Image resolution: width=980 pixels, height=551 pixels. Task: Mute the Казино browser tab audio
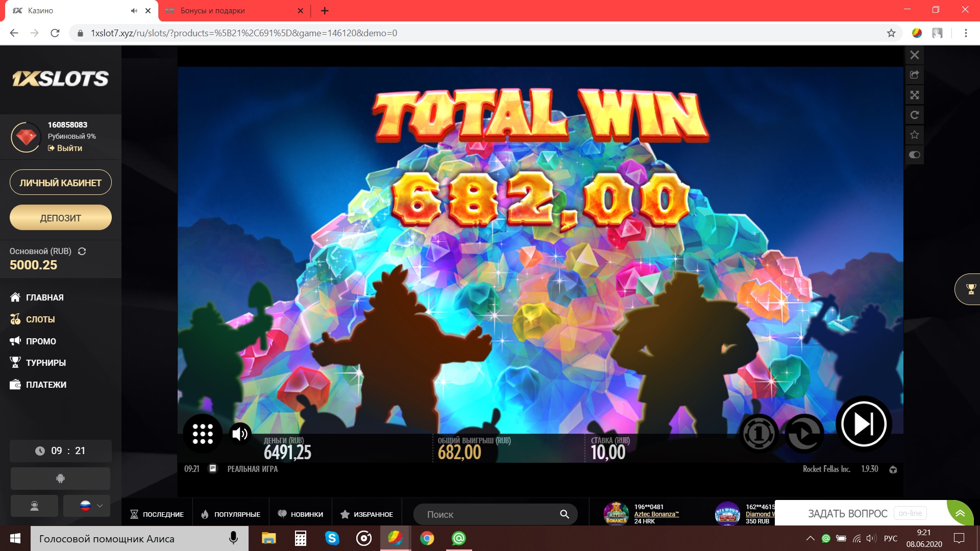click(x=134, y=11)
